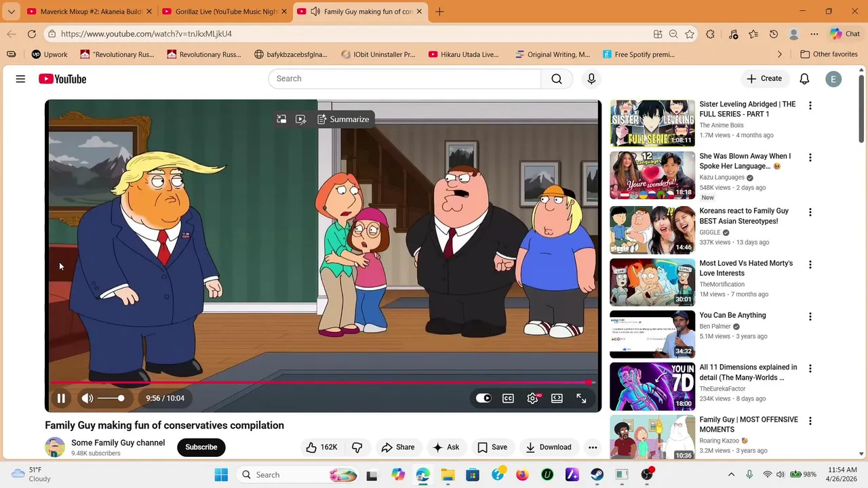Open options for Sister Leveling Abridged video

pos(810,106)
